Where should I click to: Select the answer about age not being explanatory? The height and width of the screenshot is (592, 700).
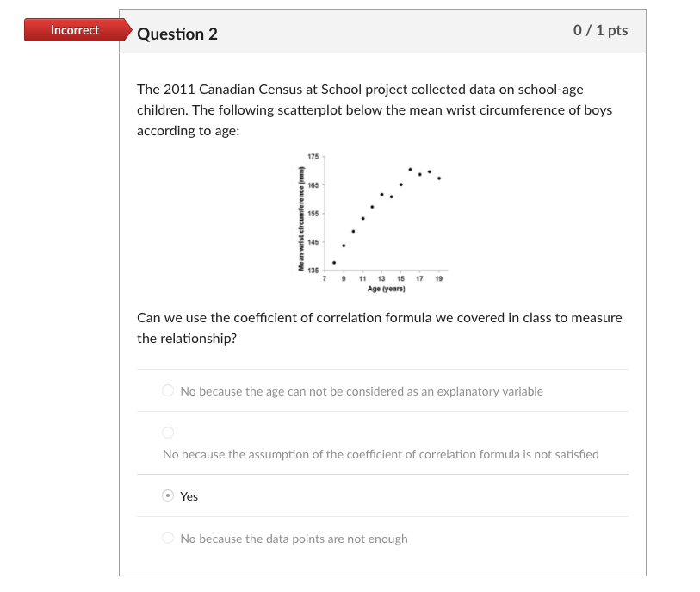(362, 391)
